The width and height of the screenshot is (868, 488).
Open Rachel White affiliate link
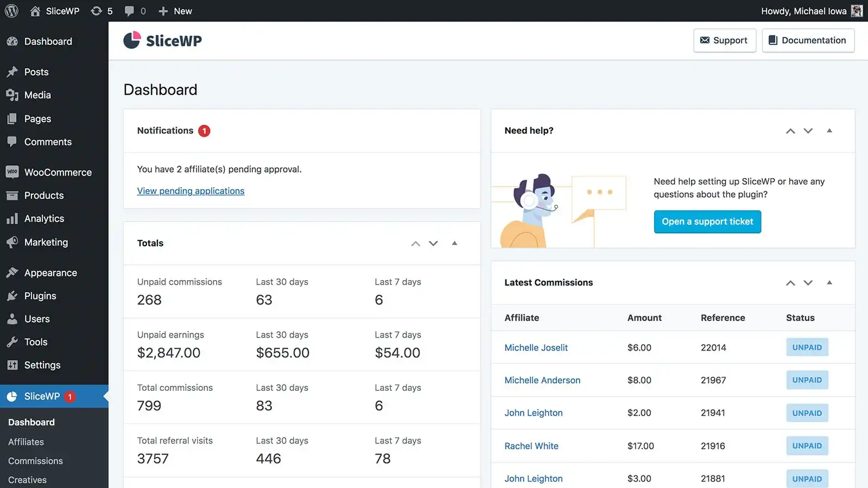click(x=531, y=446)
